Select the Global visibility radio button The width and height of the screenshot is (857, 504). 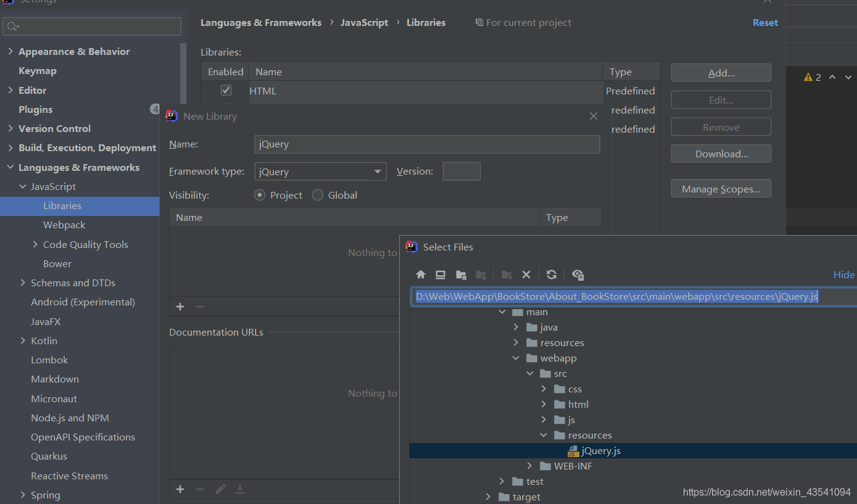coord(318,195)
